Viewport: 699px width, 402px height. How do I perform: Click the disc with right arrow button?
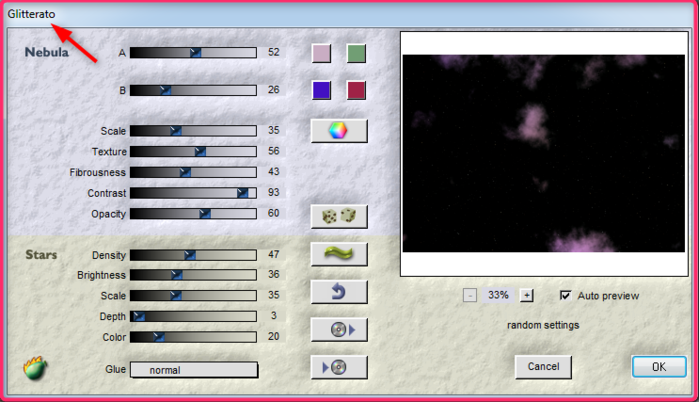(339, 330)
